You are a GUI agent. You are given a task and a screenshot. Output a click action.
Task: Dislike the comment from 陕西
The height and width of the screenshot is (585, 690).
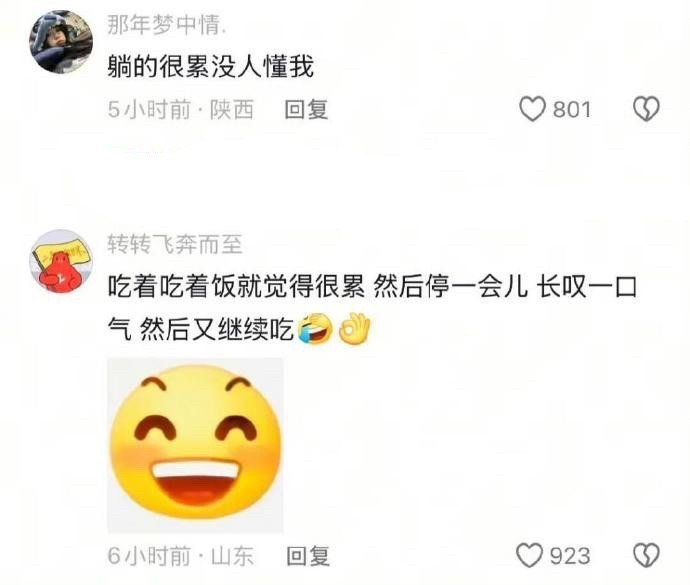pos(646,109)
